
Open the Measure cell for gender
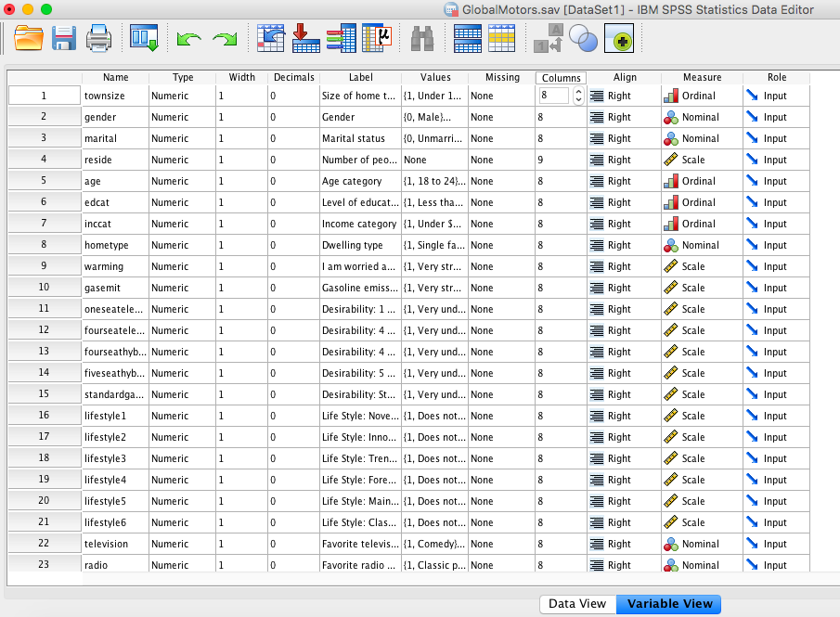(x=701, y=117)
